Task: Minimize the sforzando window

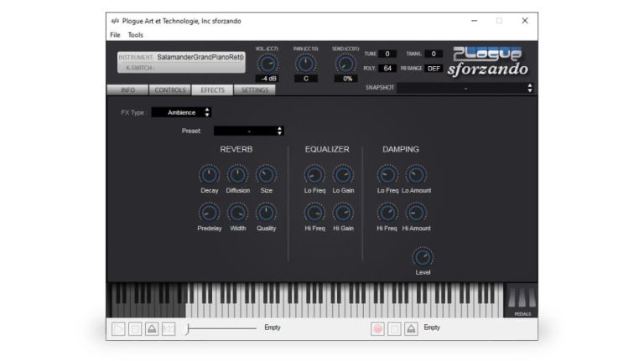Action: point(475,20)
